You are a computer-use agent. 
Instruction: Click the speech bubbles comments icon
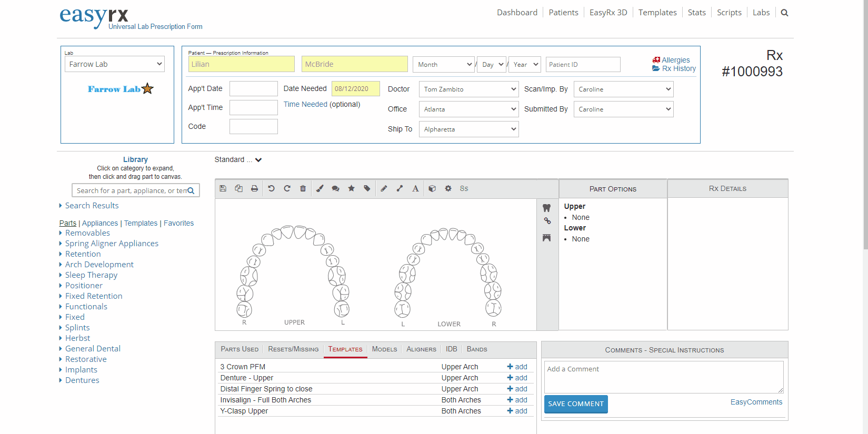335,188
